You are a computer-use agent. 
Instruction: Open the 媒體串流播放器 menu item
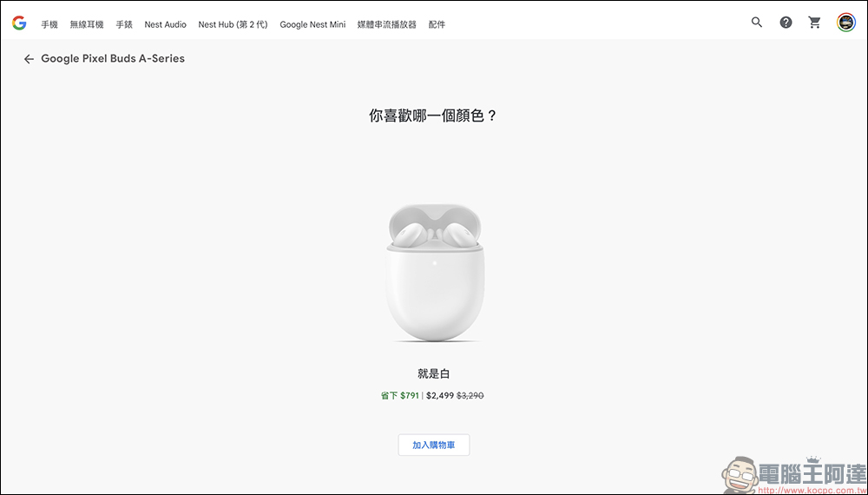387,24
